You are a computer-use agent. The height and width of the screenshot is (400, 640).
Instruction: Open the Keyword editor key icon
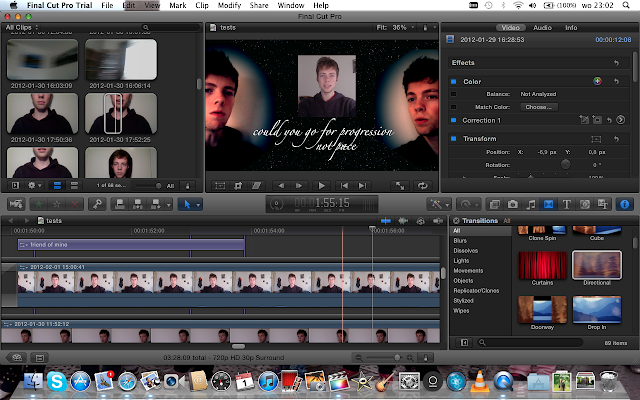click(x=97, y=204)
